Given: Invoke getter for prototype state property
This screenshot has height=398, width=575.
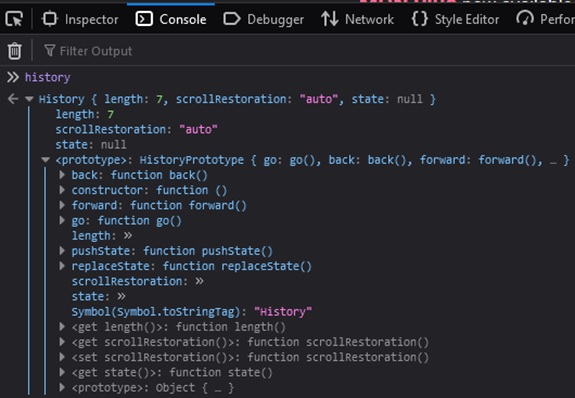Looking at the screenshot, I should pyautogui.click(x=121, y=296).
